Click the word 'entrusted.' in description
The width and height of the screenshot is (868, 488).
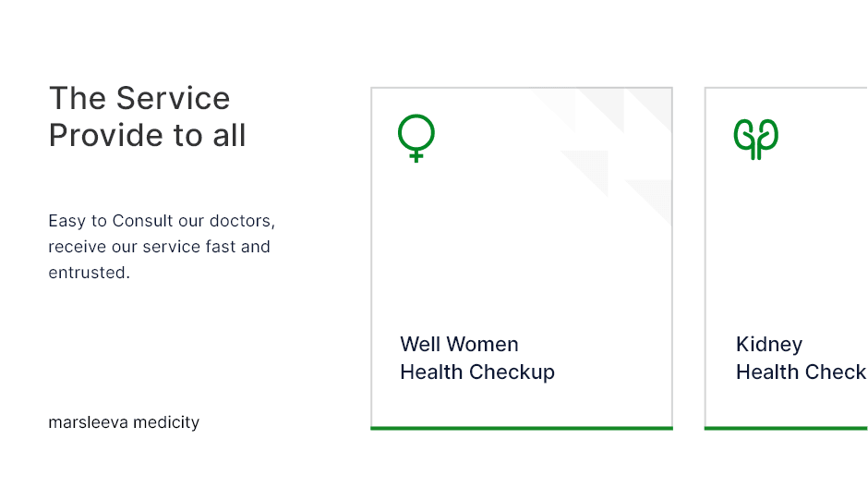[x=89, y=274]
